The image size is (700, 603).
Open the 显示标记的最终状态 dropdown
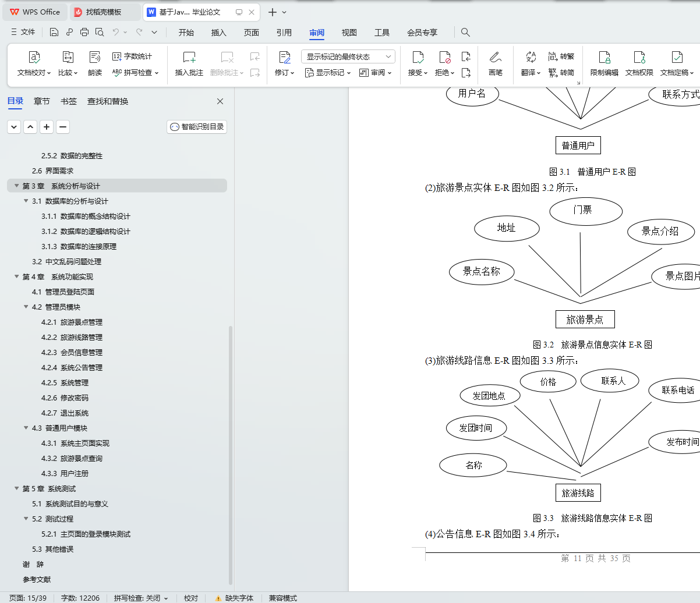[348, 56]
